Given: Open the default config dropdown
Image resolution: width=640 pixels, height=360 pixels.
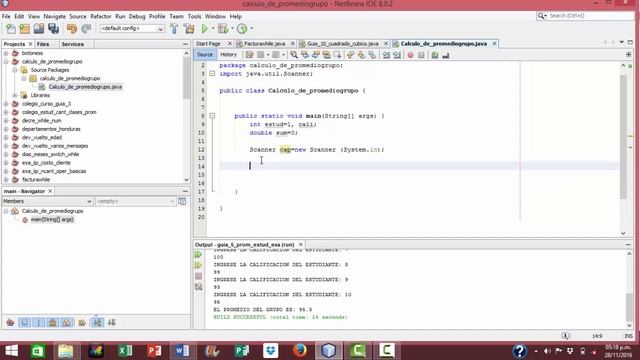Looking at the screenshot, I should pos(132,29).
